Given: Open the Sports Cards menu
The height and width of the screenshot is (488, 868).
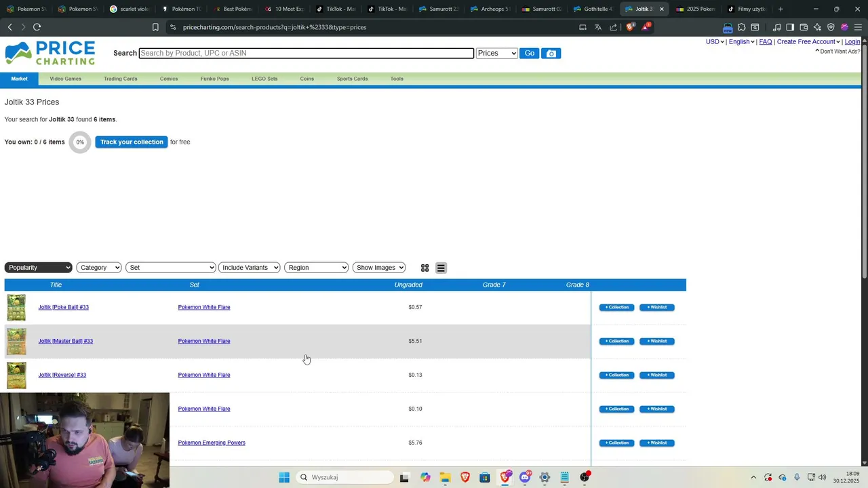Looking at the screenshot, I should 353,79.
